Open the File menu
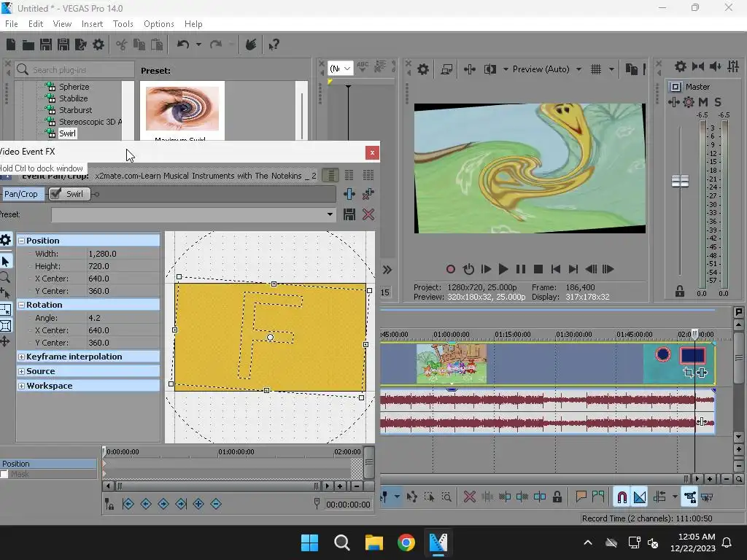 pos(12,24)
